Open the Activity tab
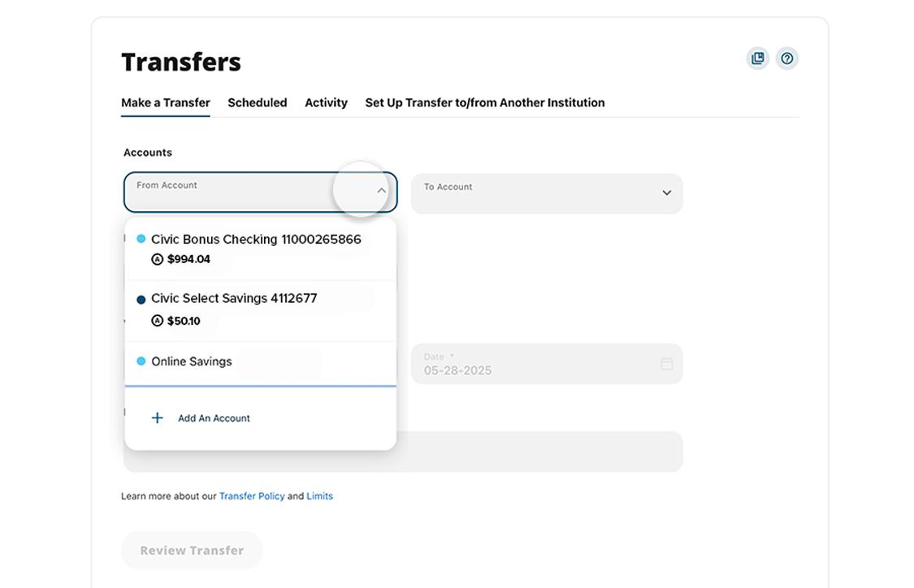Image resolution: width=914 pixels, height=588 pixels. tap(326, 102)
